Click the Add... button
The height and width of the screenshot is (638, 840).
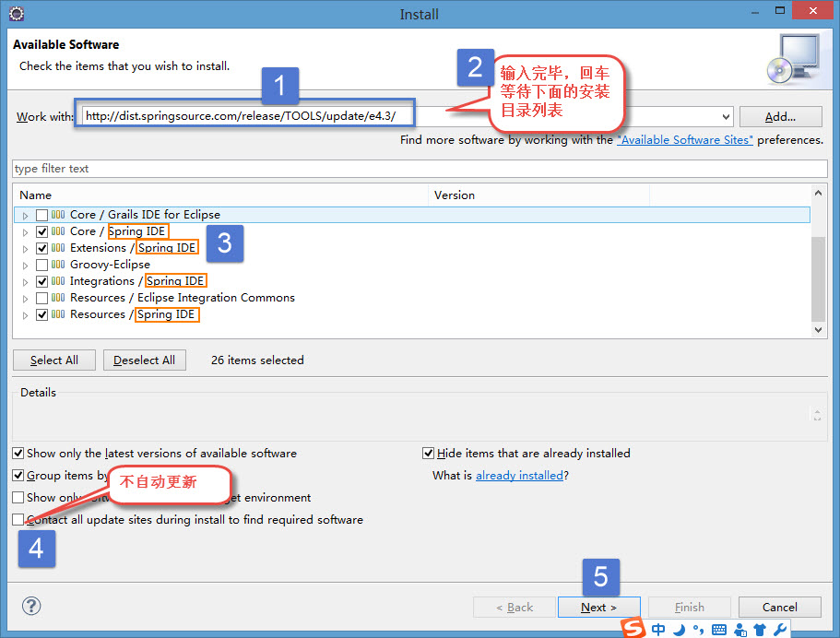tap(781, 116)
